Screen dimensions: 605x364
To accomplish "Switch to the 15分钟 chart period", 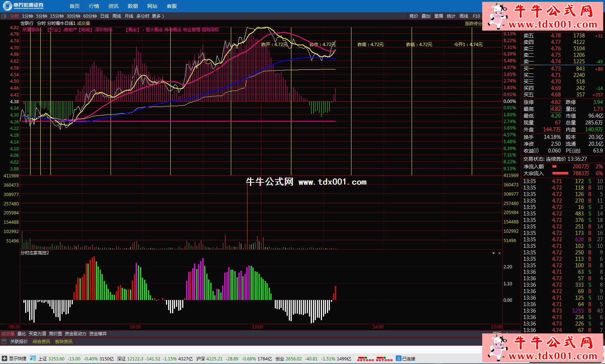I will (x=57, y=16).
